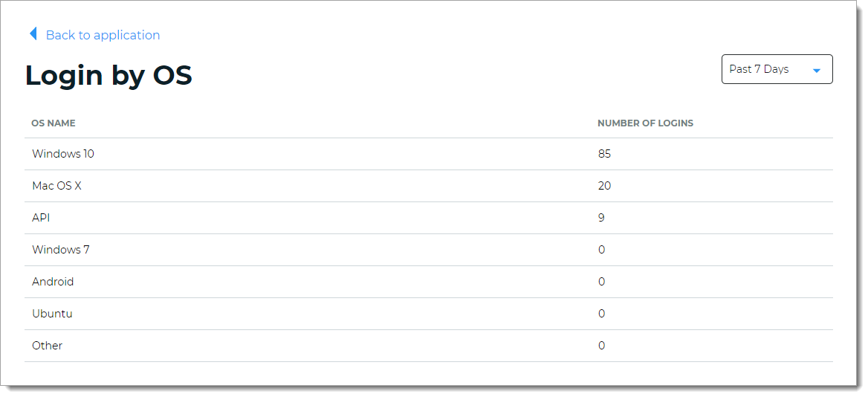Open the Past 7 Days dropdown
The width and height of the screenshot is (868, 397).
[776, 69]
